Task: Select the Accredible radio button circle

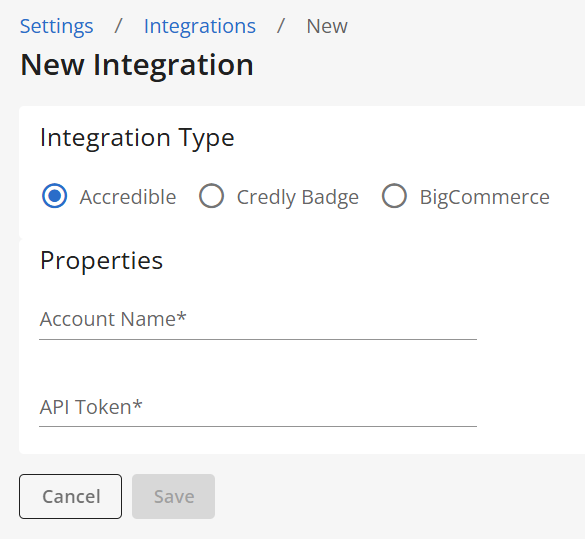Action: click(54, 196)
